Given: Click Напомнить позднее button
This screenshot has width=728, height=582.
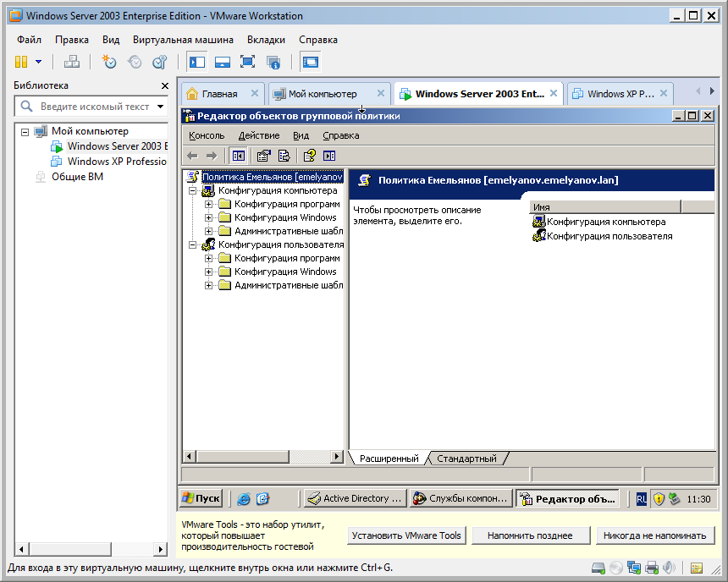Looking at the screenshot, I should pos(530,535).
